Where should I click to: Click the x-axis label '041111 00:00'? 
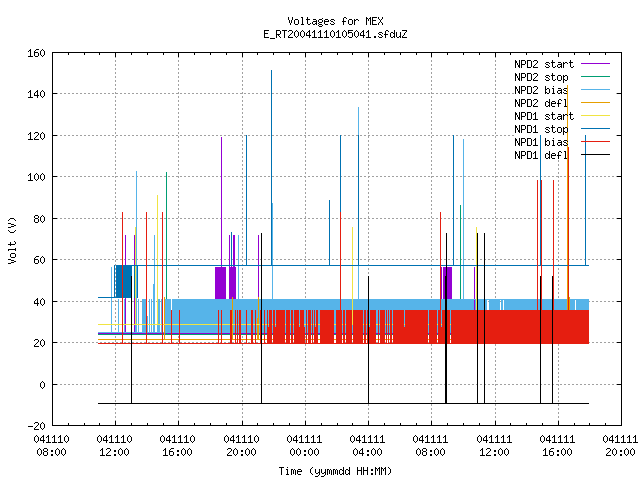point(304,446)
